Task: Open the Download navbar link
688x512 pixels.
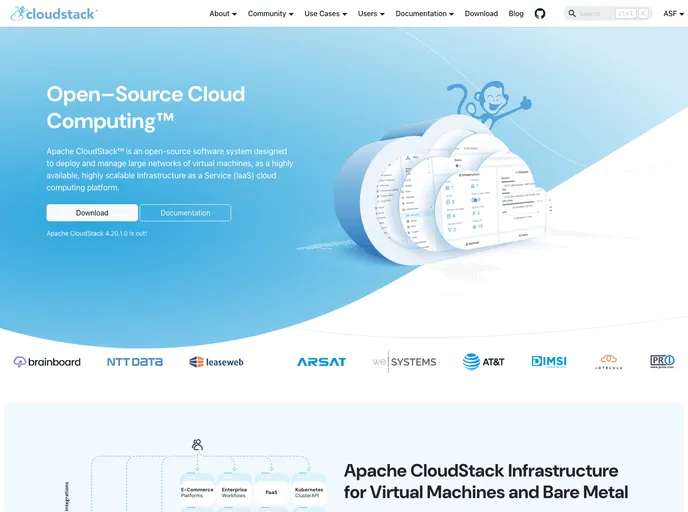Action: point(481,14)
